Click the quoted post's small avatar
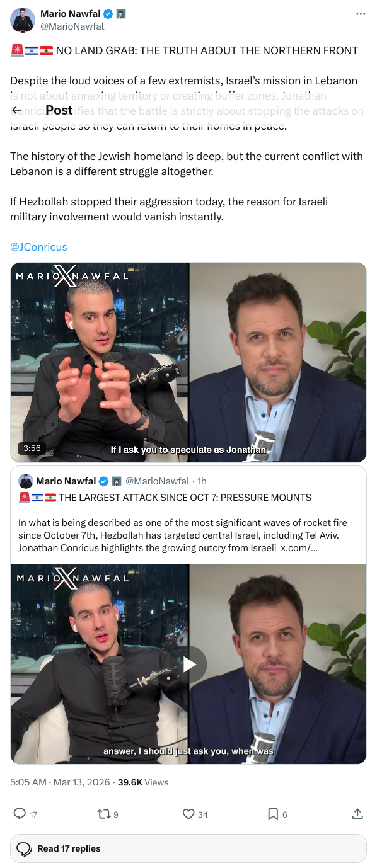 (26, 481)
